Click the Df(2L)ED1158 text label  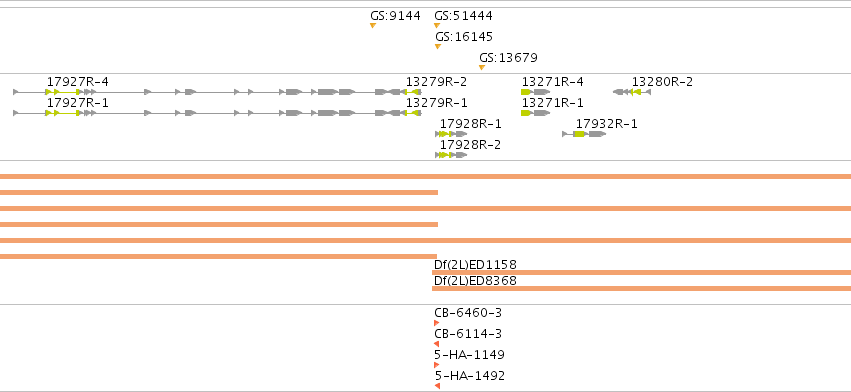pyautogui.click(x=475, y=264)
